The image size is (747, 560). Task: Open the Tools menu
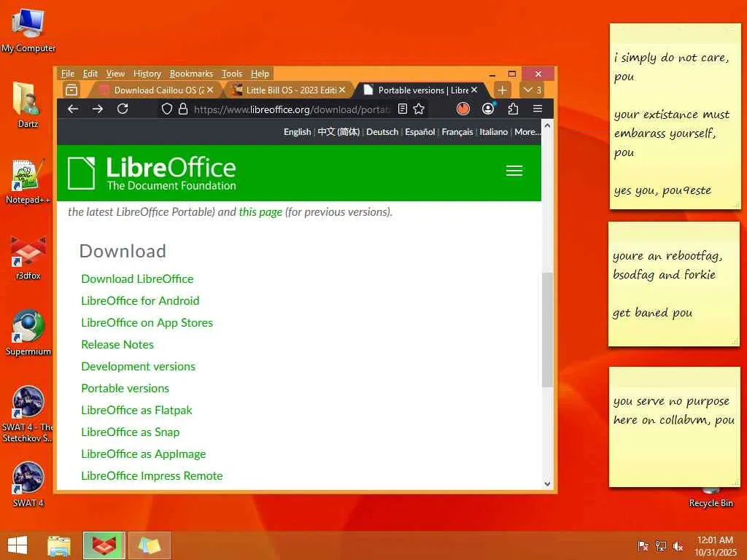232,74
